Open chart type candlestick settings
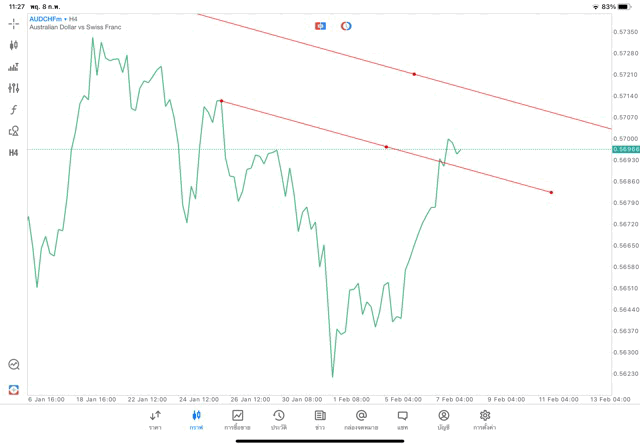This screenshot has width=640, height=447. click(14, 45)
